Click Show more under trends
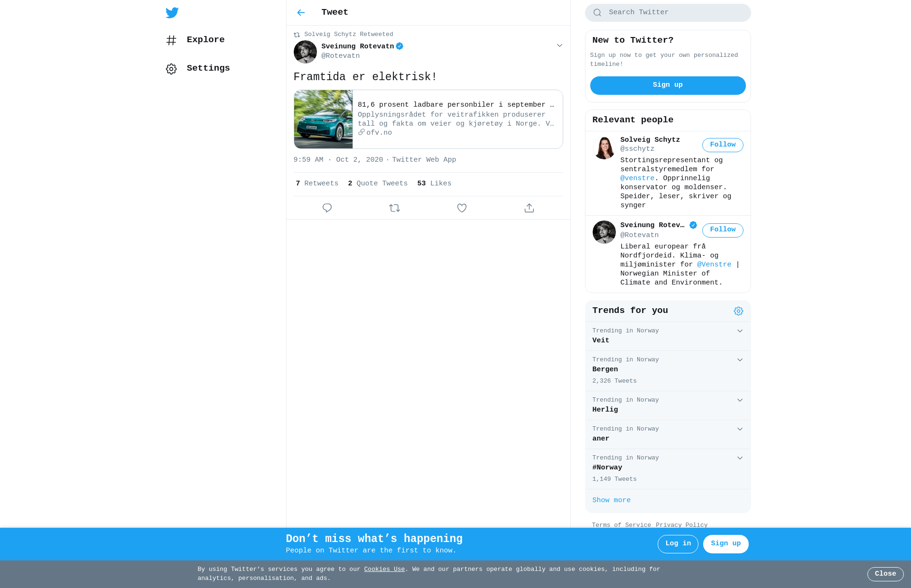The height and width of the screenshot is (588, 911). click(611, 500)
